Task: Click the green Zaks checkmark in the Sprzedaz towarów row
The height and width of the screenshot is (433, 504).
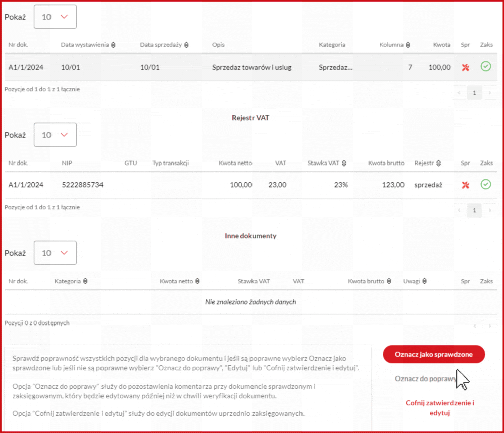Action: pos(486,67)
